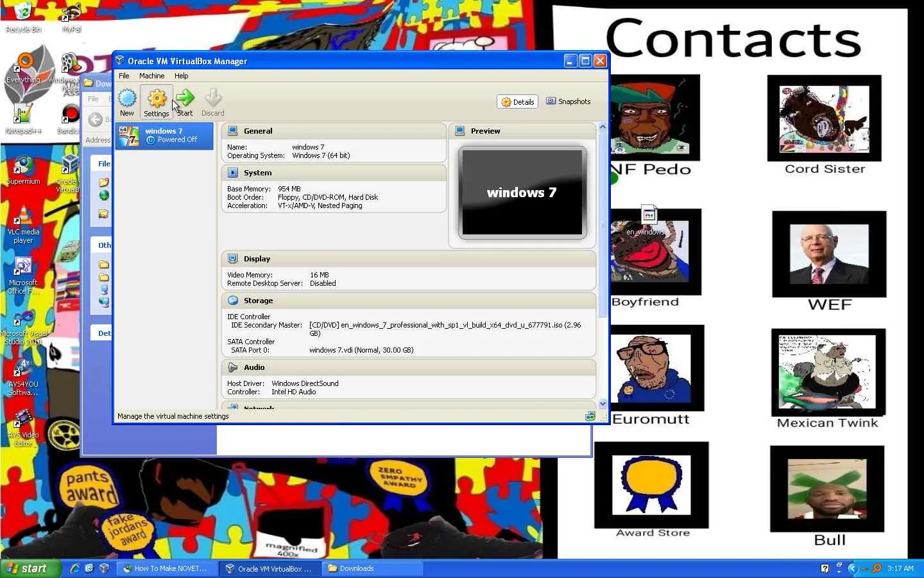Click the General section monitor icon
This screenshot has width=924, height=578.
click(233, 131)
